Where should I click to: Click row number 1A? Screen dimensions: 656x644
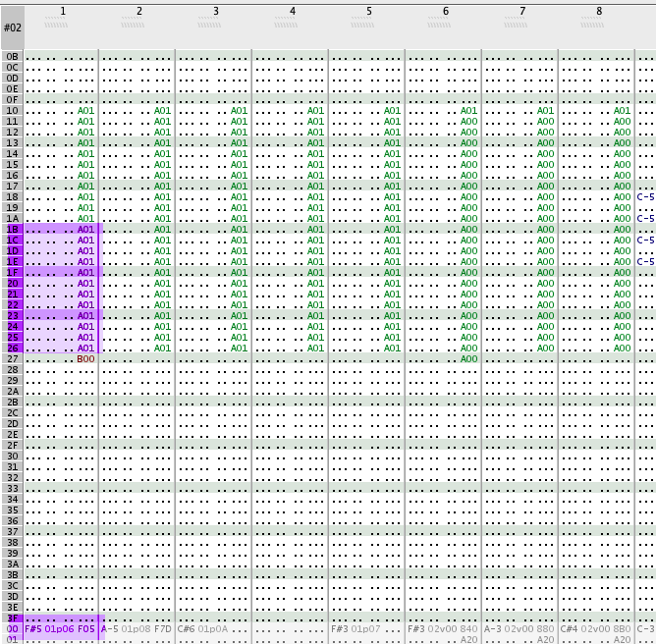(x=12, y=218)
